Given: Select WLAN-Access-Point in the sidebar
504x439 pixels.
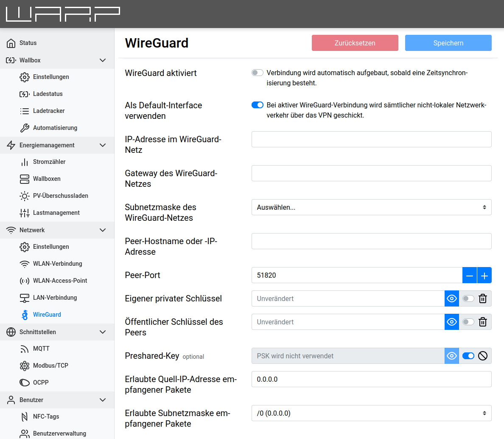Looking at the screenshot, I should pos(60,281).
